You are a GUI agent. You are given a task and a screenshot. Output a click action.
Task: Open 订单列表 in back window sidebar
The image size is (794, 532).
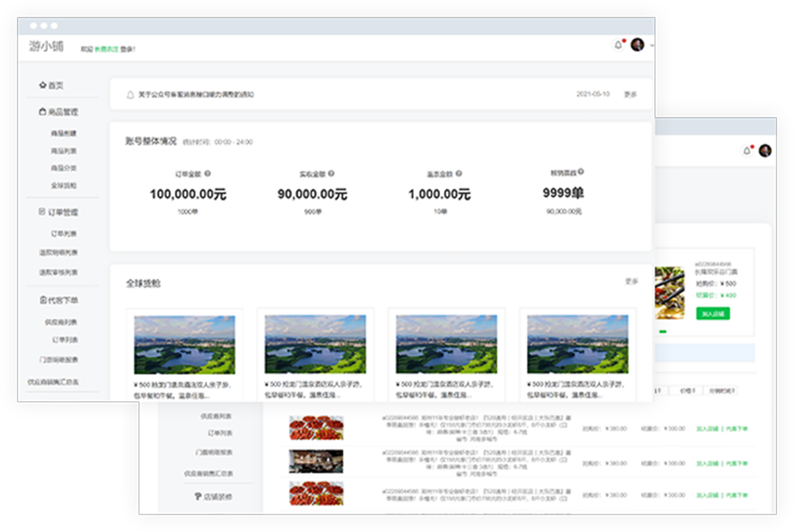tap(220, 432)
